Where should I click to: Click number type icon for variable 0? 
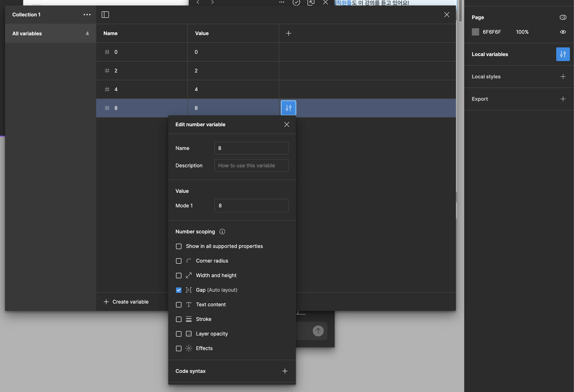pos(107,52)
